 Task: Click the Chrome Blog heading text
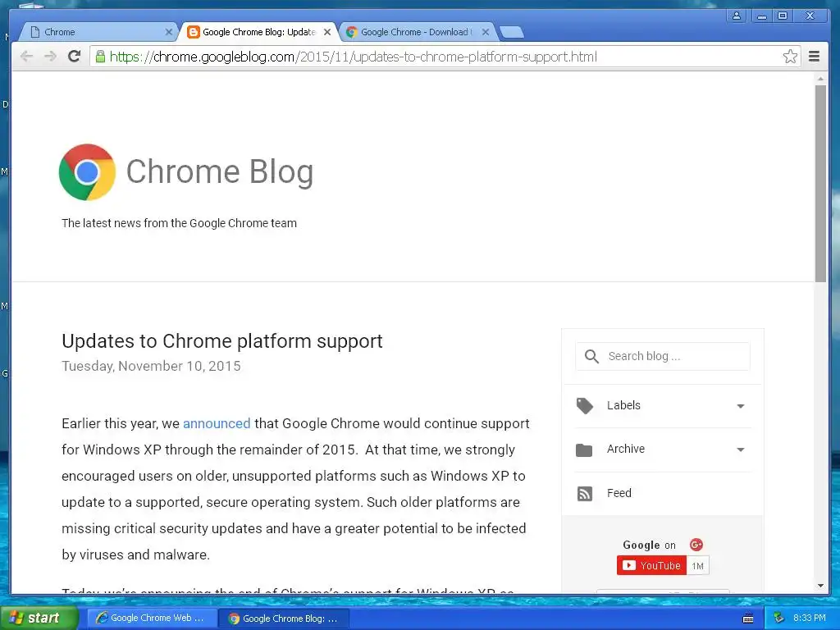pos(220,172)
